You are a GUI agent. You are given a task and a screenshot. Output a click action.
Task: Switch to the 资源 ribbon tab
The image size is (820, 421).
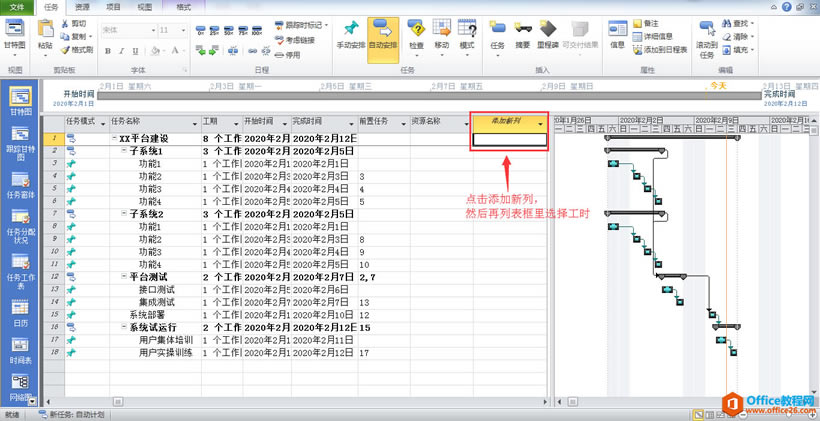point(82,7)
